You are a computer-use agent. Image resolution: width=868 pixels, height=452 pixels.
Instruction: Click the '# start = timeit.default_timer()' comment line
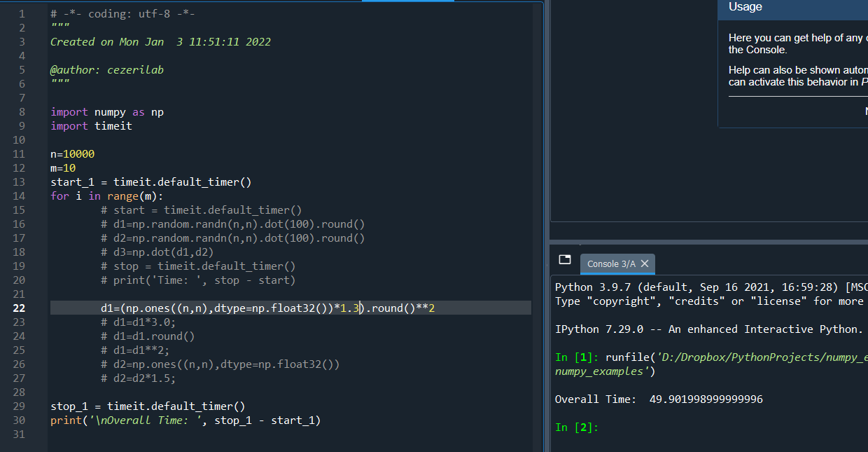[201, 210]
